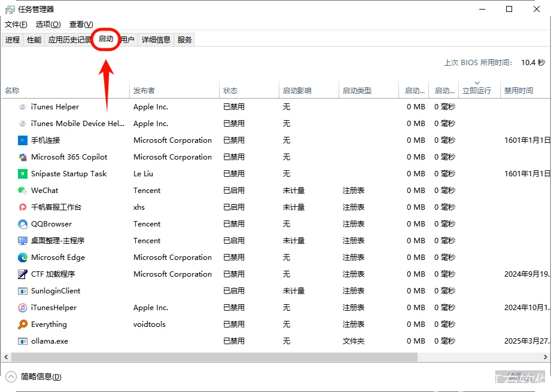Select the 桌面整理-主程序 name text
Image resolution: width=551 pixels, height=392 pixels.
[x=57, y=241]
